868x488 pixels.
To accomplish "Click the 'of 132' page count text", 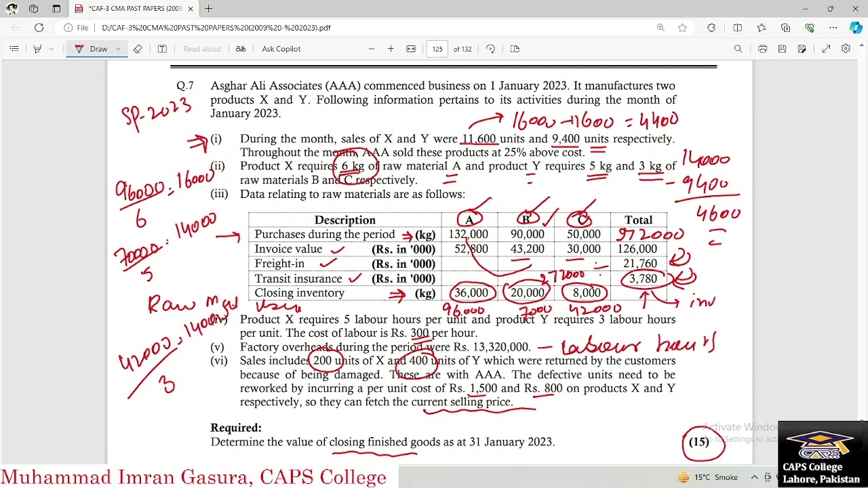I will coord(462,49).
